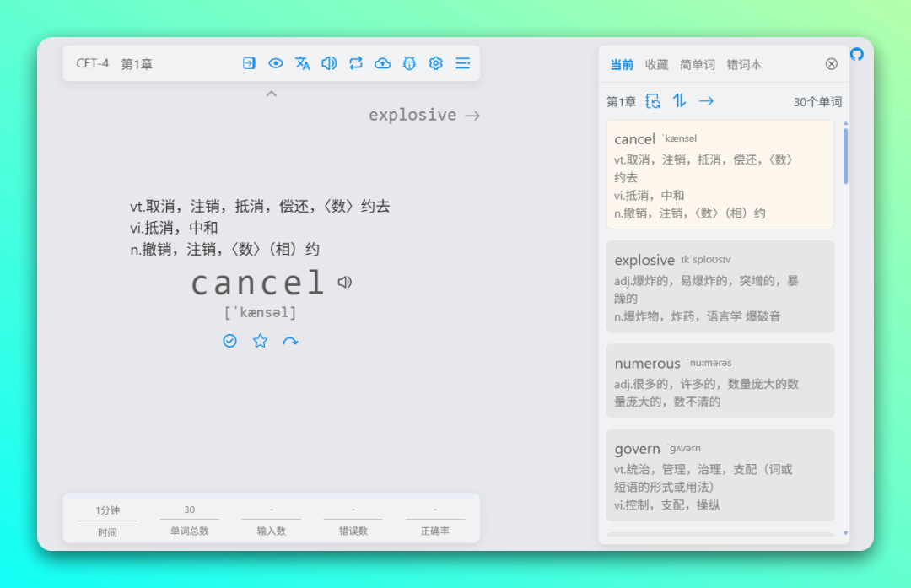This screenshot has height=588, width=911.
Task: Toggle the translation display icon
Action: (x=302, y=63)
